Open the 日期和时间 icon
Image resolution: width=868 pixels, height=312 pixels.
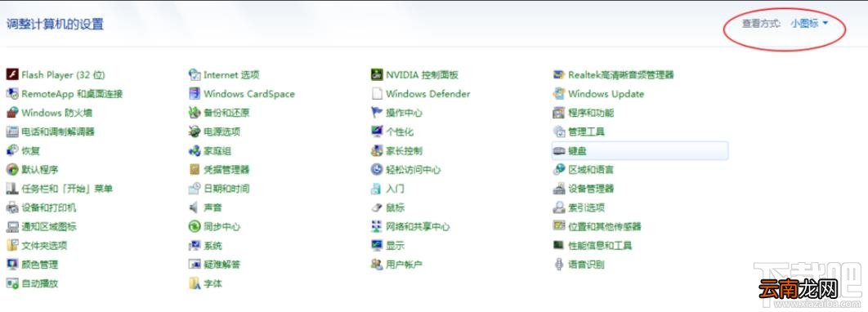coord(195,189)
